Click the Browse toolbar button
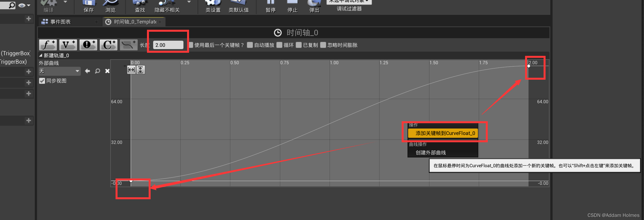The image size is (644, 220). pyautogui.click(x=111, y=6)
